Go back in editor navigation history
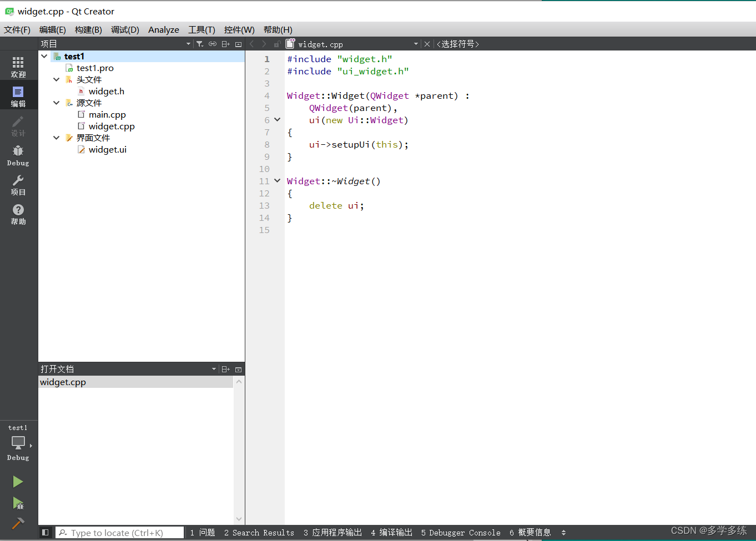This screenshot has height=541, width=756. tap(251, 44)
